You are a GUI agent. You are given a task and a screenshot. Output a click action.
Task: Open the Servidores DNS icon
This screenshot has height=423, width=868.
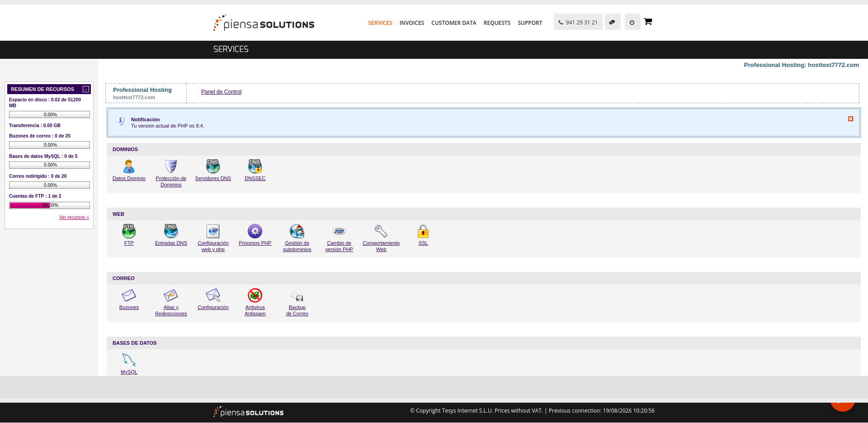tap(213, 166)
